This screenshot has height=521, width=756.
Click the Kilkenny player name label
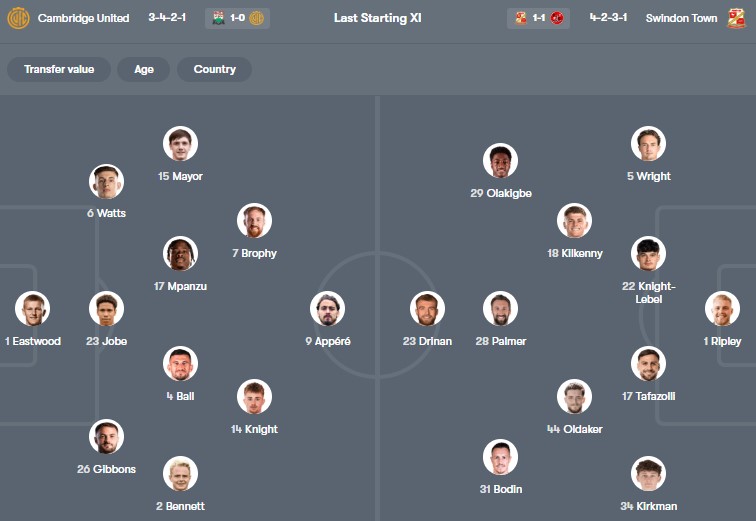(x=575, y=253)
